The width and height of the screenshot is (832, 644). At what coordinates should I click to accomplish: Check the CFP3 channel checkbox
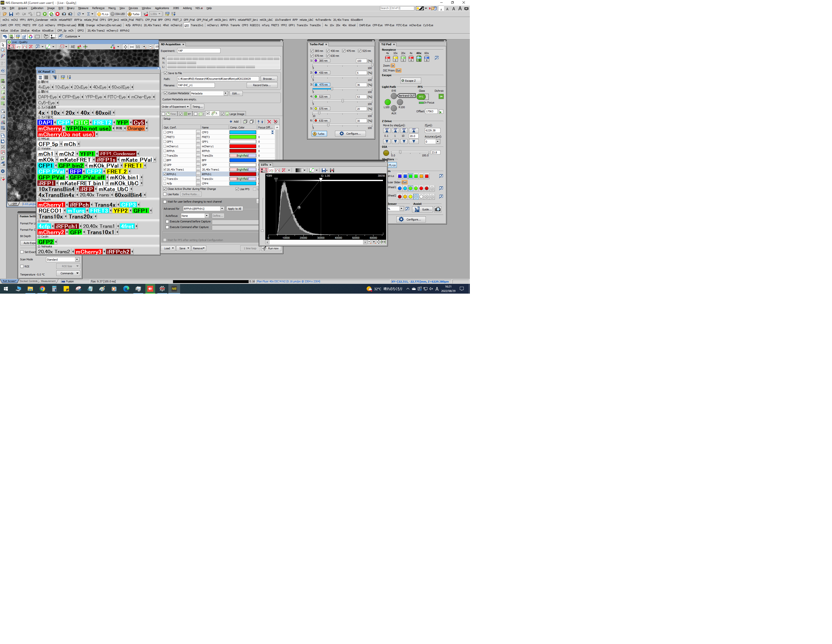165,132
